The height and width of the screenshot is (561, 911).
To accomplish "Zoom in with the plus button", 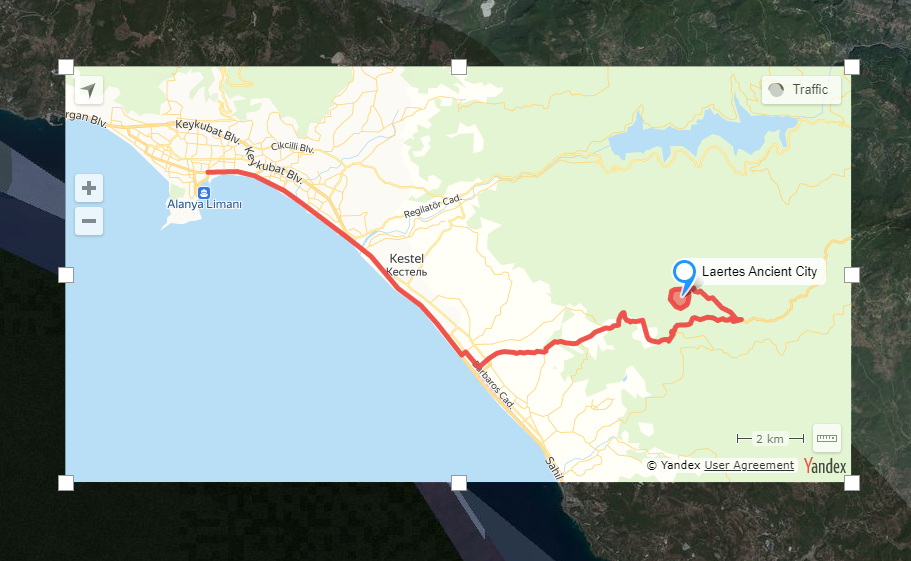I will (89, 188).
